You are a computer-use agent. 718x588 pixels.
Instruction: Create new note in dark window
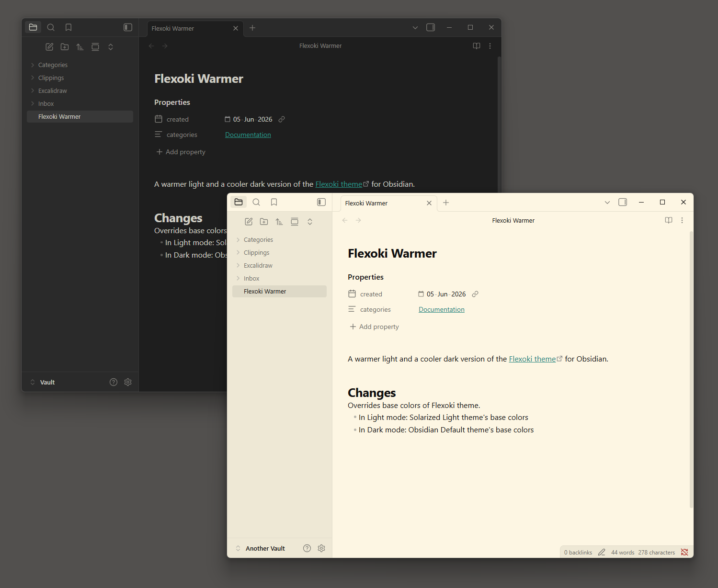(x=49, y=47)
